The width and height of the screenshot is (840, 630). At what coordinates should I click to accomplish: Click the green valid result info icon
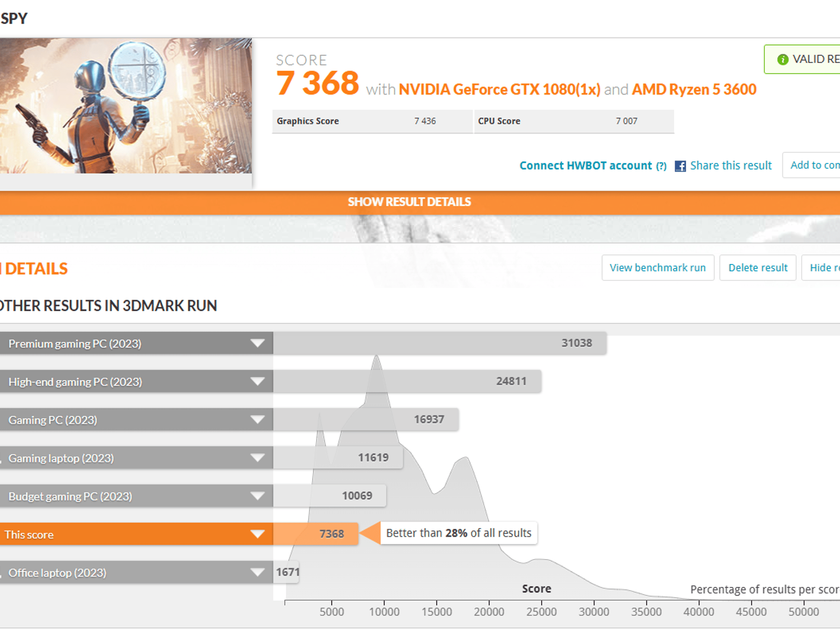click(783, 59)
